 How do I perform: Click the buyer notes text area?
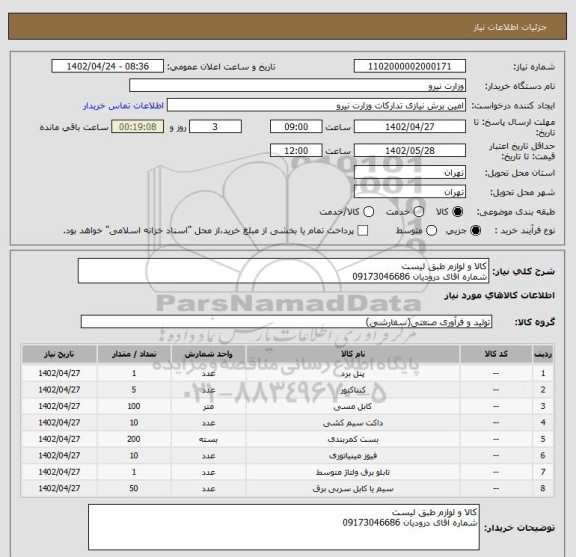(x=284, y=527)
